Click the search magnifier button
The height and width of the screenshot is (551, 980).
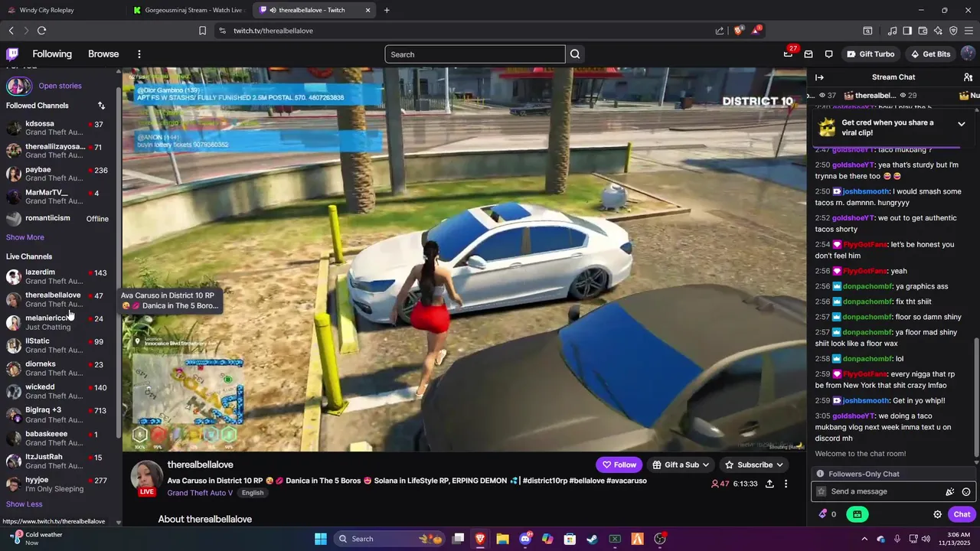click(x=575, y=54)
